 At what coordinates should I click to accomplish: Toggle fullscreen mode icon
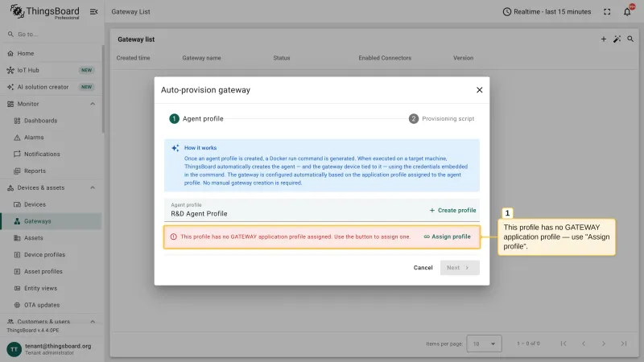click(607, 12)
